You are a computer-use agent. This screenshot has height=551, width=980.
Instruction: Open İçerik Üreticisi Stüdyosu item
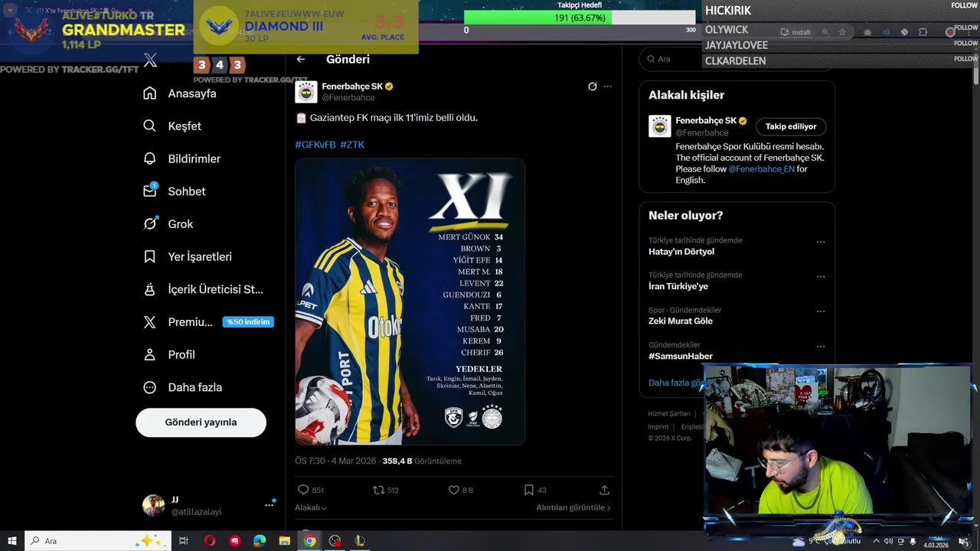point(203,289)
